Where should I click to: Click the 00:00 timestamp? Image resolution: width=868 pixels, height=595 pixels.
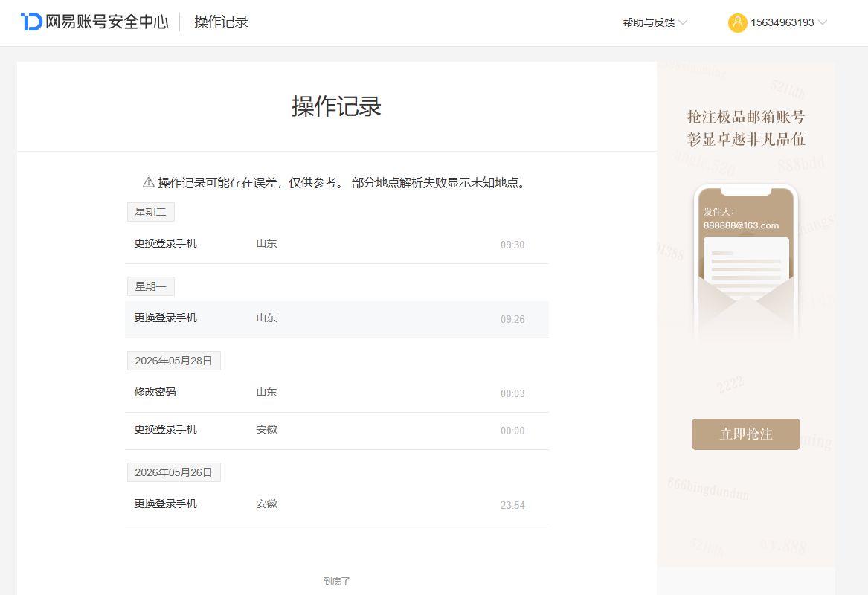[x=512, y=431]
